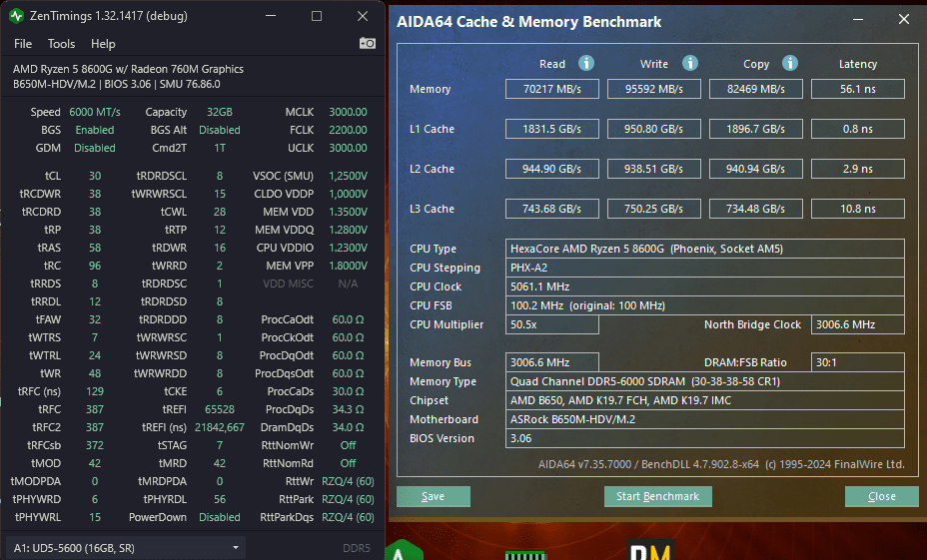Maximize the ZenTimings window

(317, 17)
